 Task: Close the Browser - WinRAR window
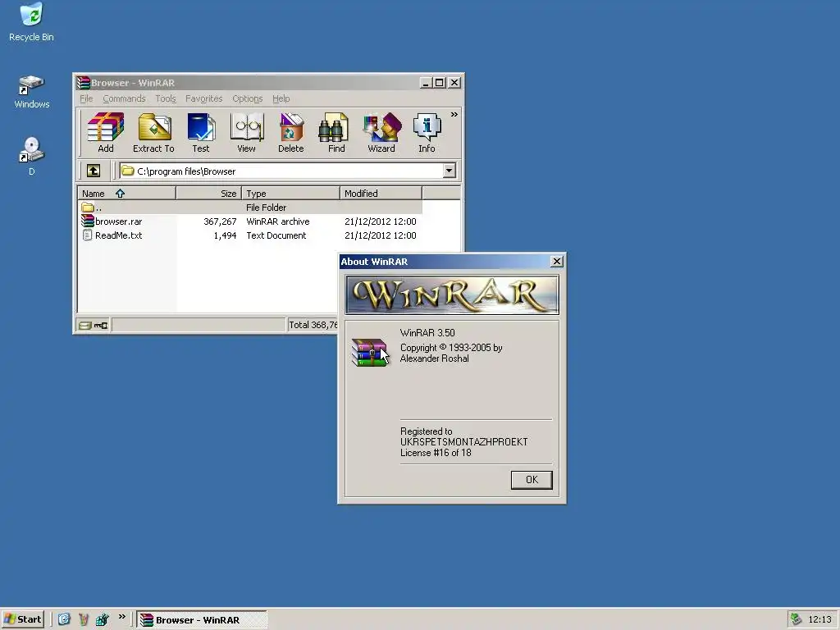point(454,83)
